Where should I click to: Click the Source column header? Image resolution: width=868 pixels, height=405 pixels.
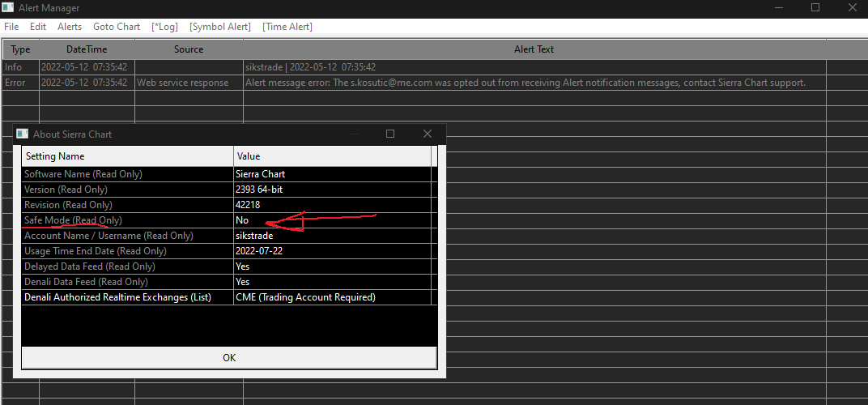189,49
